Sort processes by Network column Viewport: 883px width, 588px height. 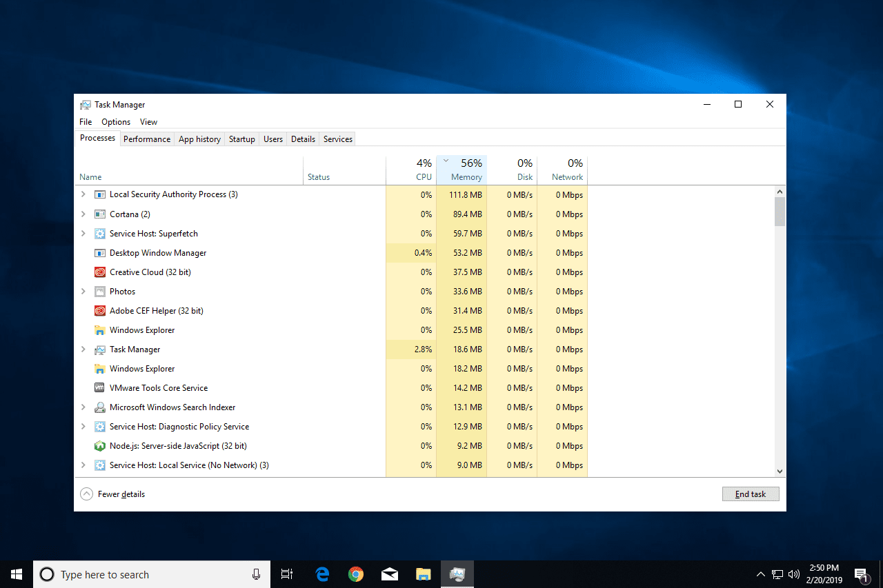(x=562, y=170)
